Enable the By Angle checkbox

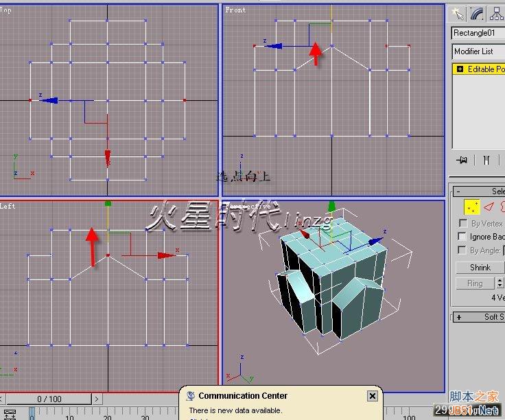[462, 250]
